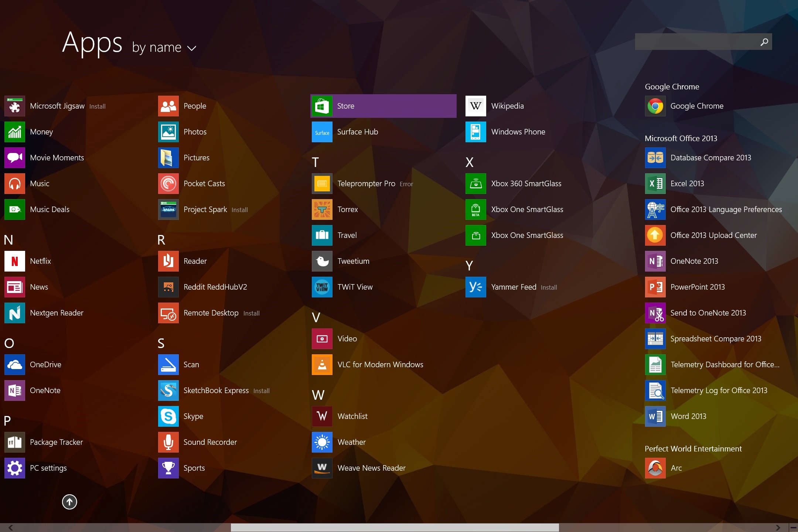The height and width of the screenshot is (532, 798).
Task: Click Install next to Microsoft Jigsaw
Action: pyautogui.click(x=98, y=106)
